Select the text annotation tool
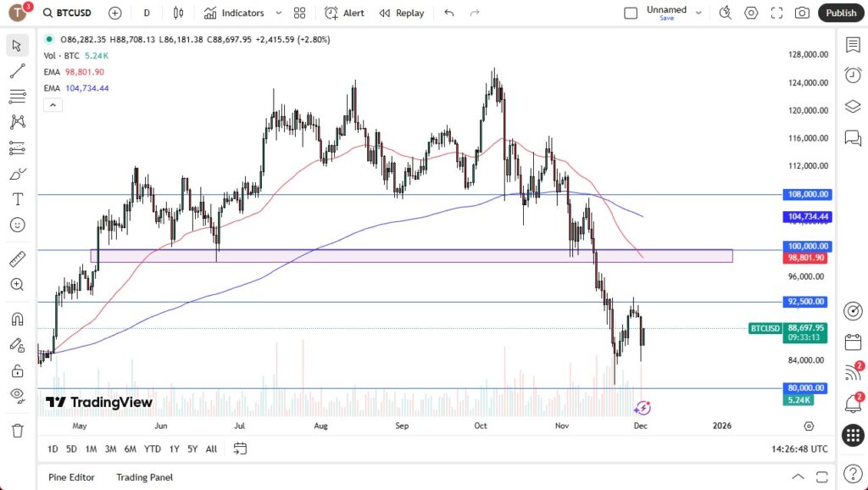This screenshot has height=490, width=868. pos(17,199)
